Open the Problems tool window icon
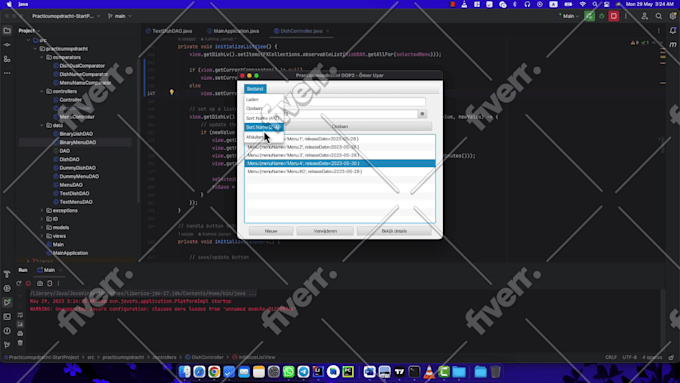 7,331
